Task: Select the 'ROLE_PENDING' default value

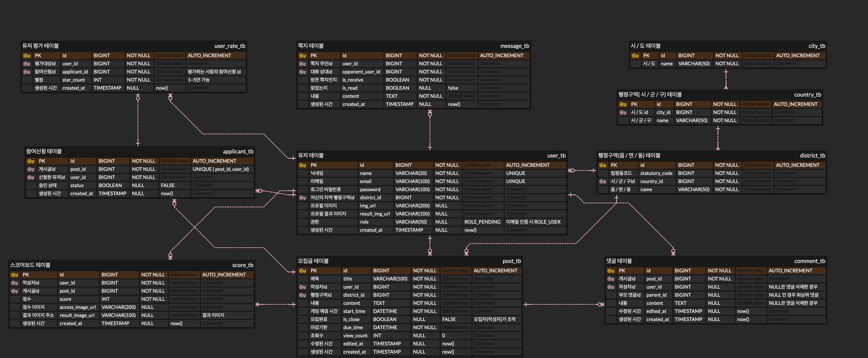Action: click(482, 222)
